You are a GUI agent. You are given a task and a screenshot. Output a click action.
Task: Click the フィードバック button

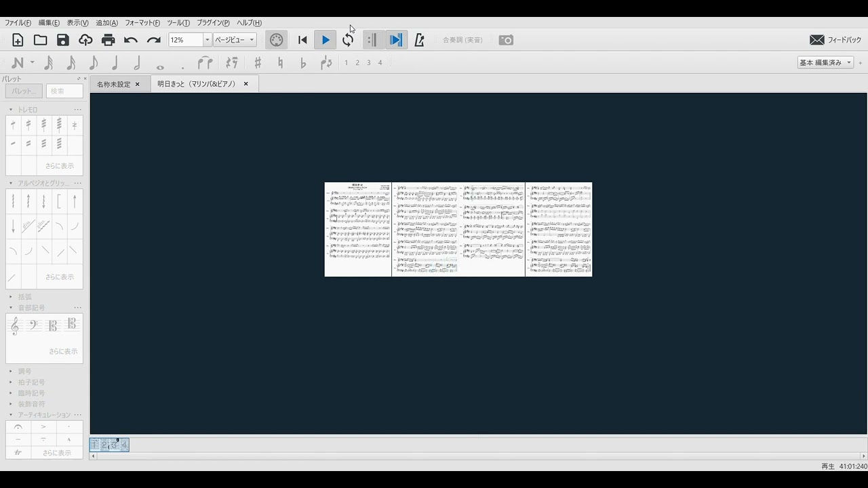[835, 40]
